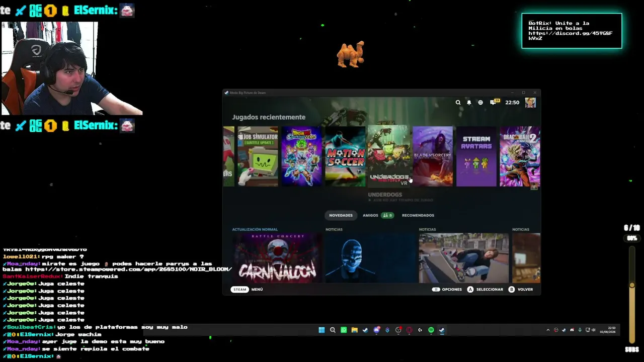Open the Steam web browser globe icon

click(480, 103)
